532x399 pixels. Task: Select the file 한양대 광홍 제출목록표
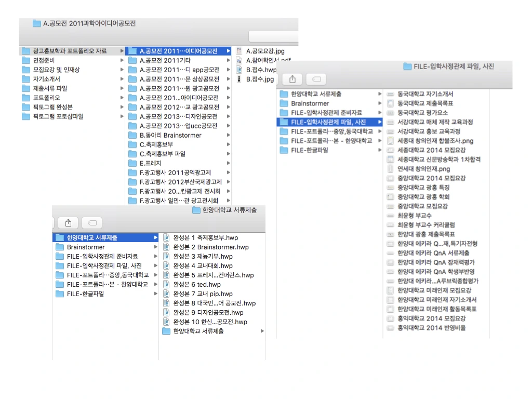pos(436,234)
